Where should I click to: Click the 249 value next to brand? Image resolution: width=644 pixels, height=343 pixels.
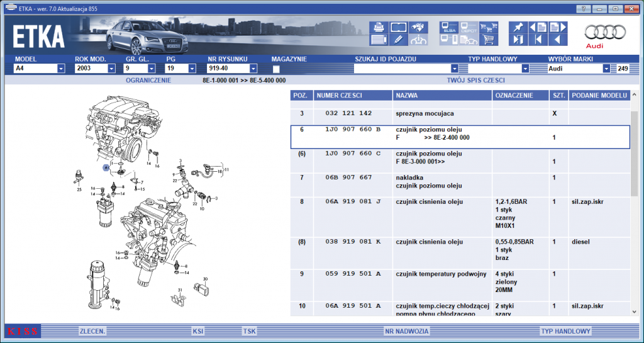623,69
